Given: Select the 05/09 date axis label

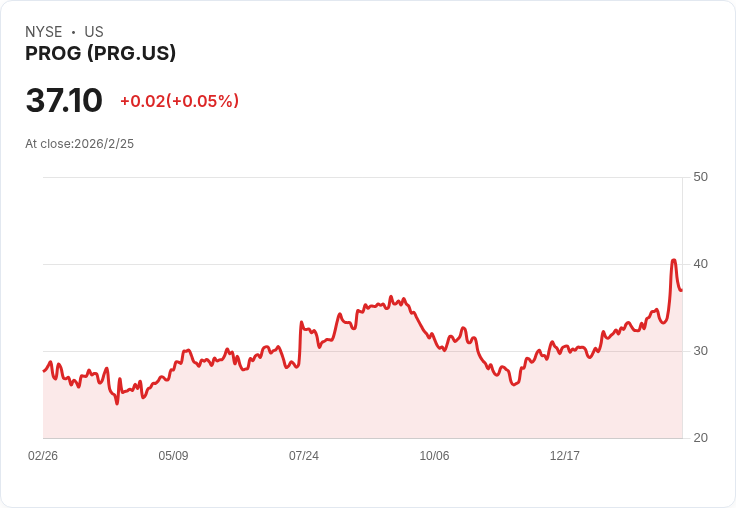Looking at the screenshot, I should click(173, 456).
